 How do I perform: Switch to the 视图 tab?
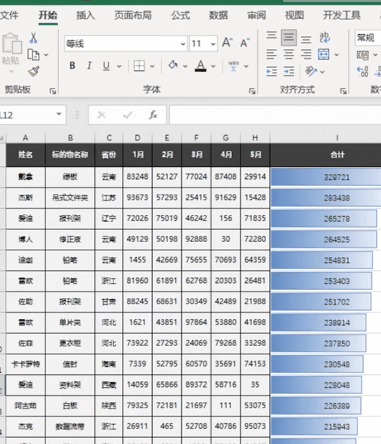point(294,15)
